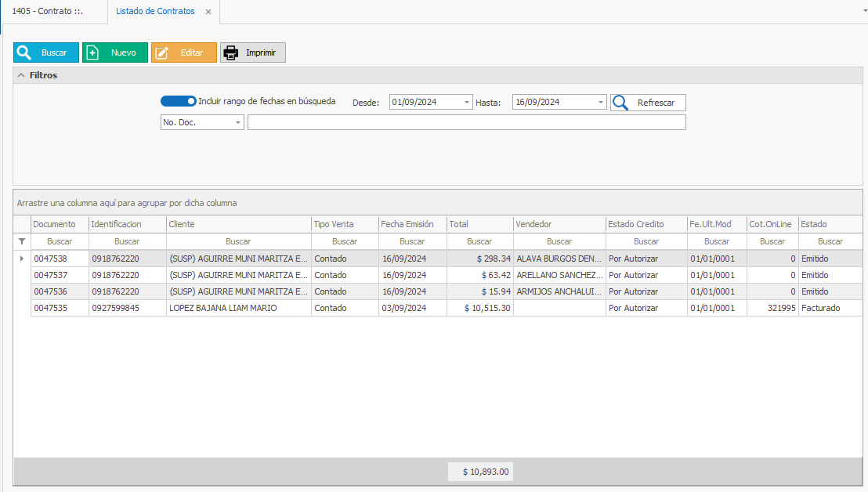Click the Buscar magnifier icon
Screen dimensions: 868x492
coord(24,52)
